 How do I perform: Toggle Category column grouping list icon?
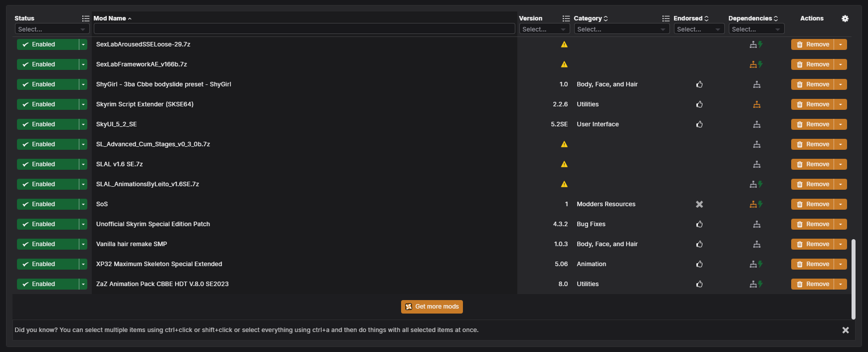666,18
